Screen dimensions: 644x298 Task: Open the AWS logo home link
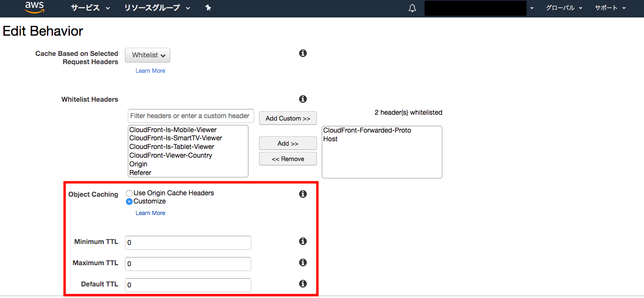click(x=35, y=8)
